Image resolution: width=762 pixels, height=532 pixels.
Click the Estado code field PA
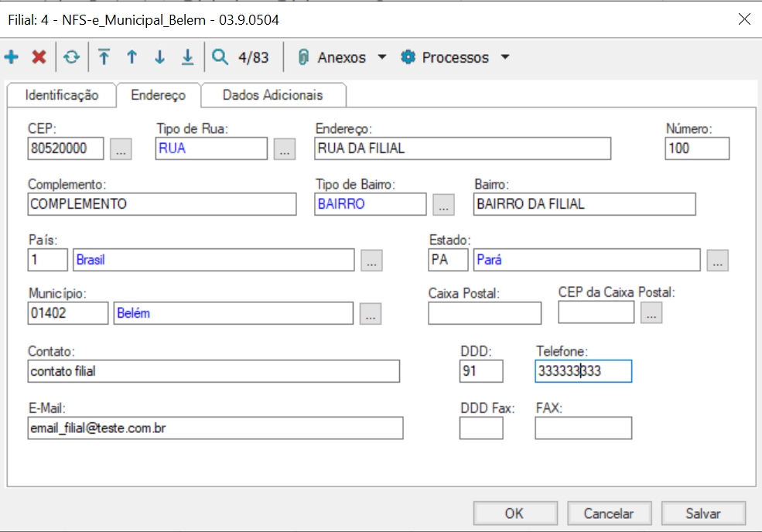(x=448, y=260)
